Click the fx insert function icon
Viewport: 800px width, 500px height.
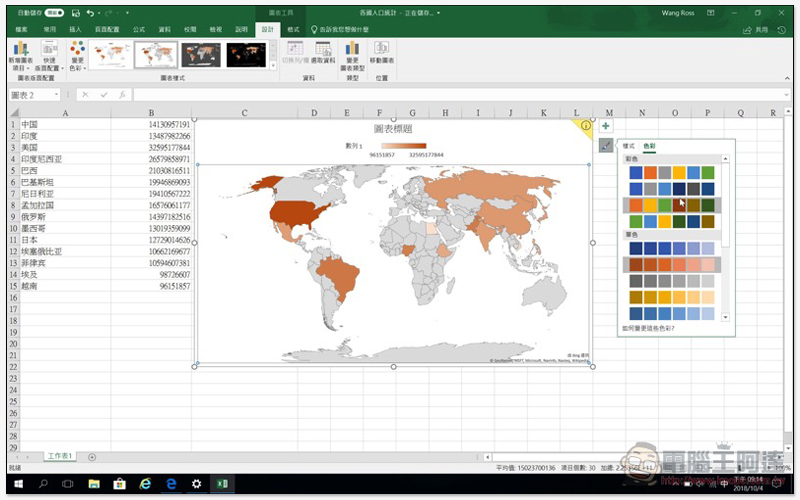(x=122, y=95)
